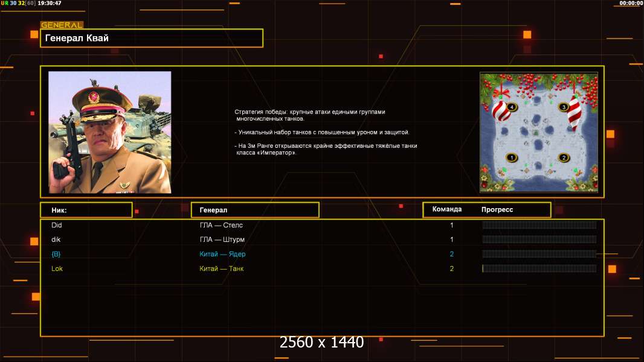The image size is (644, 362).
Task: Click the Генерал Квай title box
Action: click(151, 38)
